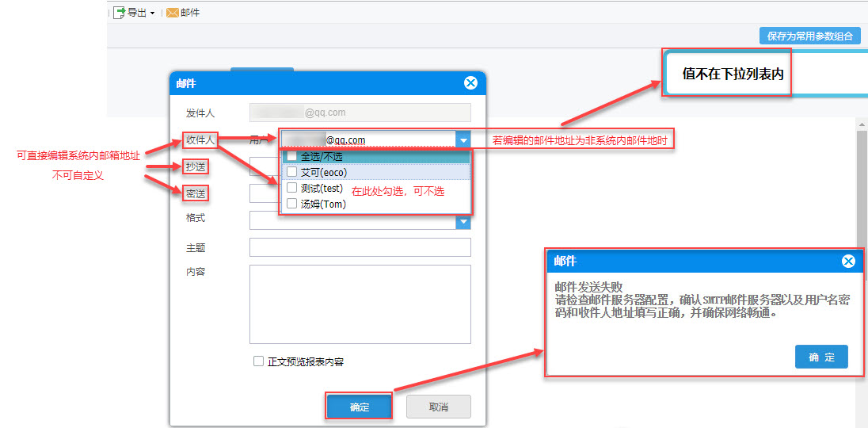Click the 收件人 email address field
Screen dimensions: 868x428
pos(369,140)
